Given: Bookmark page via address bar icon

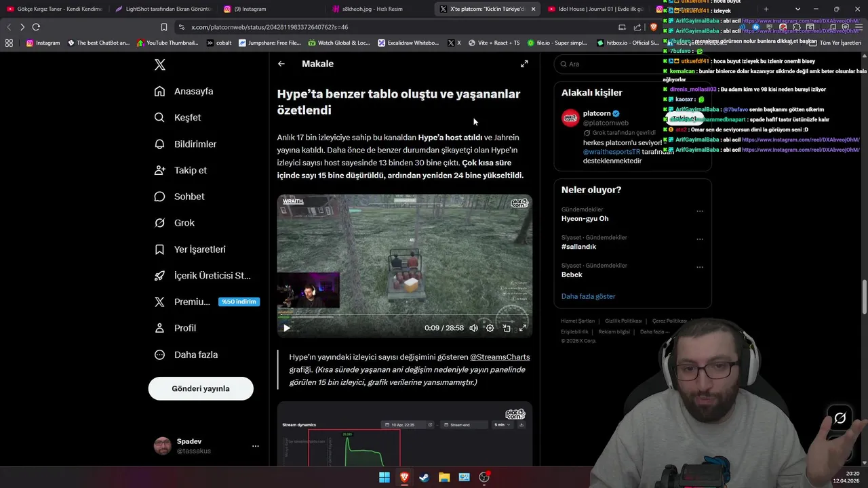Looking at the screenshot, I should click(x=164, y=27).
